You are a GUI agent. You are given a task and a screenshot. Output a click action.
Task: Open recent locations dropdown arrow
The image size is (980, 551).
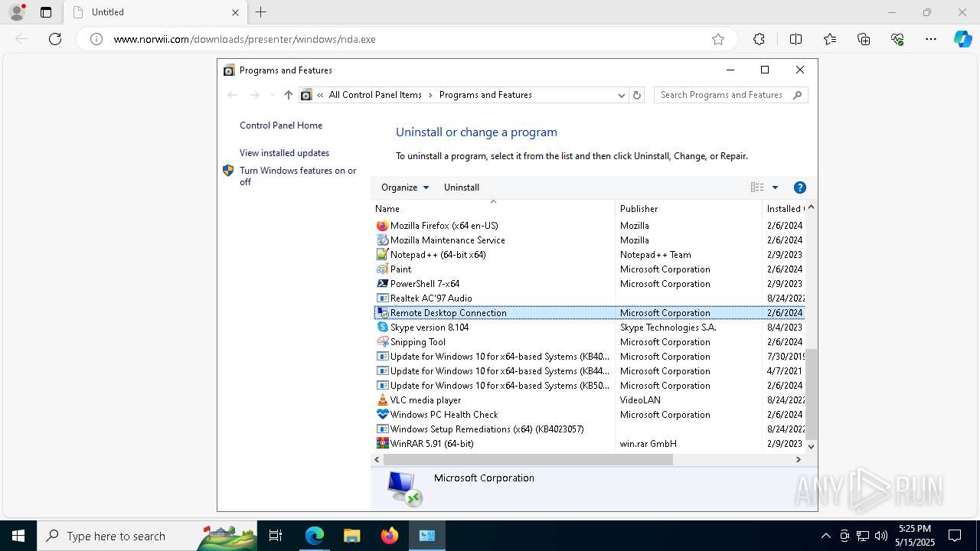click(x=272, y=95)
